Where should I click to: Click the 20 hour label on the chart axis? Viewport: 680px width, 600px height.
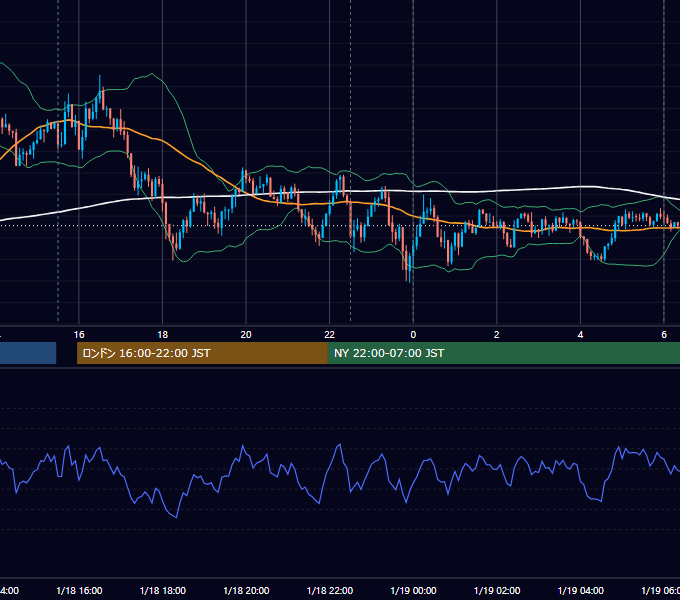[x=246, y=334]
